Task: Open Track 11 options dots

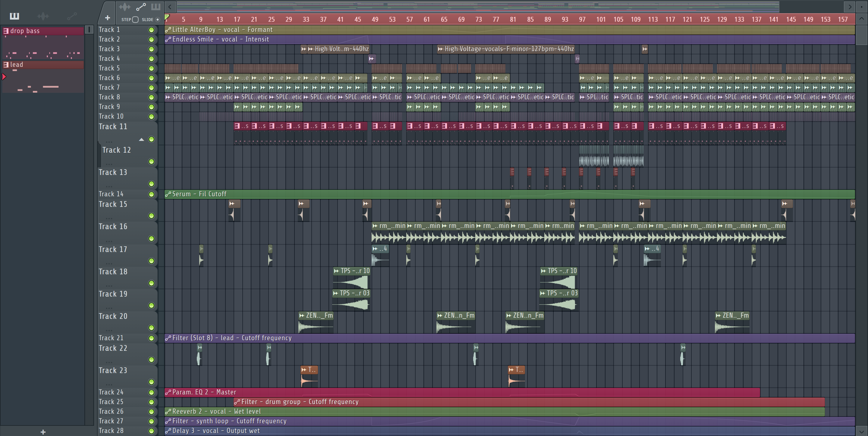Action: click(x=109, y=142)
